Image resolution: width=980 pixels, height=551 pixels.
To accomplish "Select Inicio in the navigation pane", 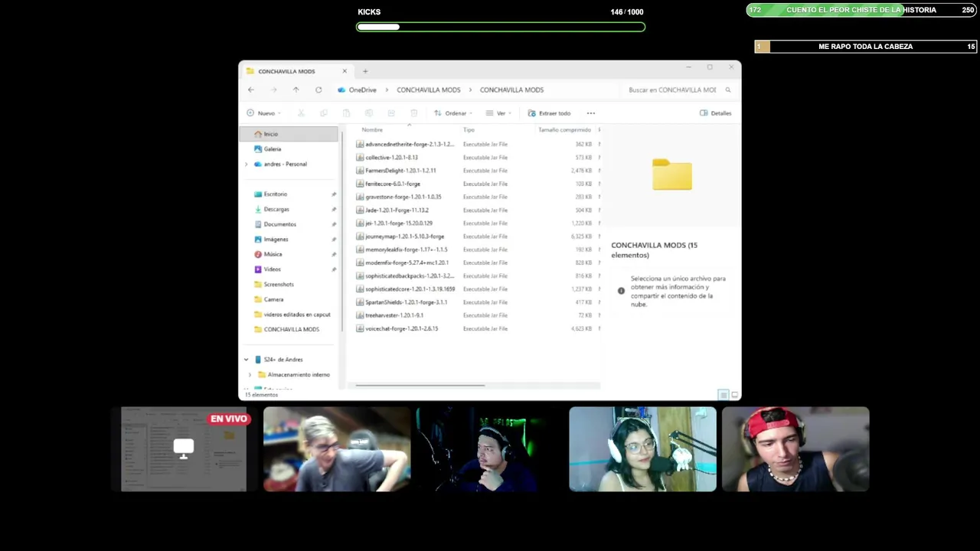I will (x=289, y=134).
